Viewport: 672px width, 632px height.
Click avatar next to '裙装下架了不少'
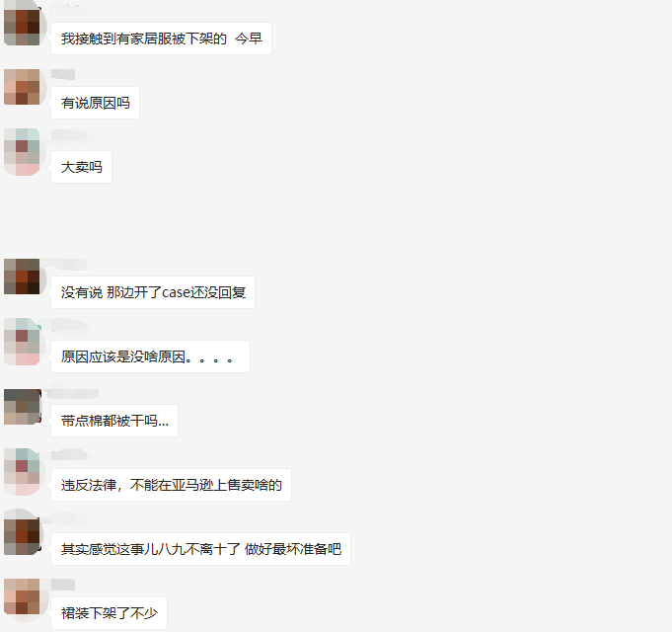(24, 598)
